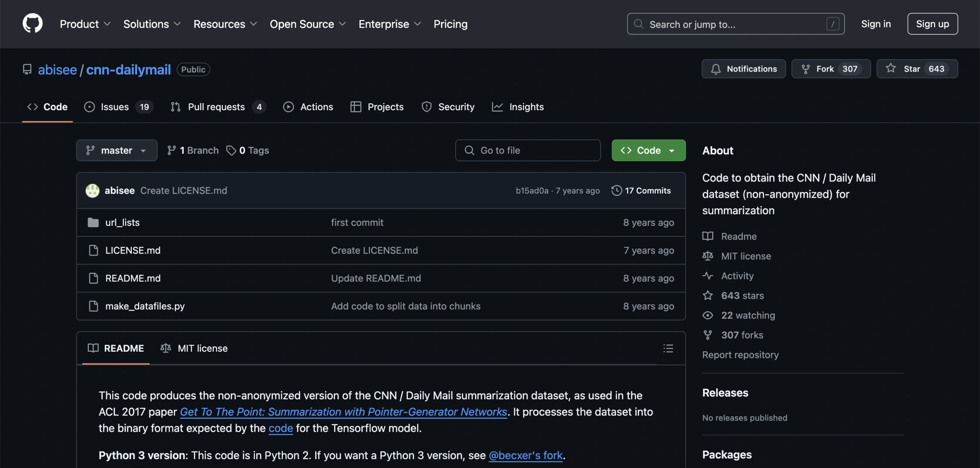
Task: Click the Sign in link
Action: pos(876,24)
